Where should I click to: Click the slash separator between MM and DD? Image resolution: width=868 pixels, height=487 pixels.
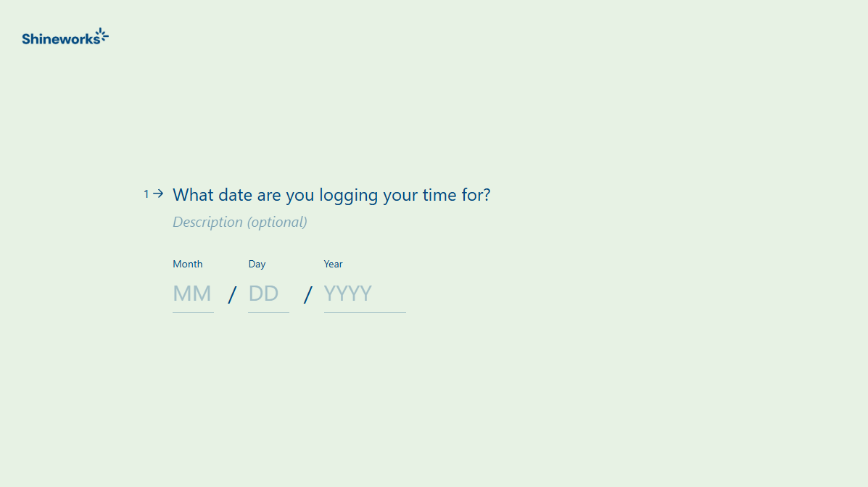point(231,294)
